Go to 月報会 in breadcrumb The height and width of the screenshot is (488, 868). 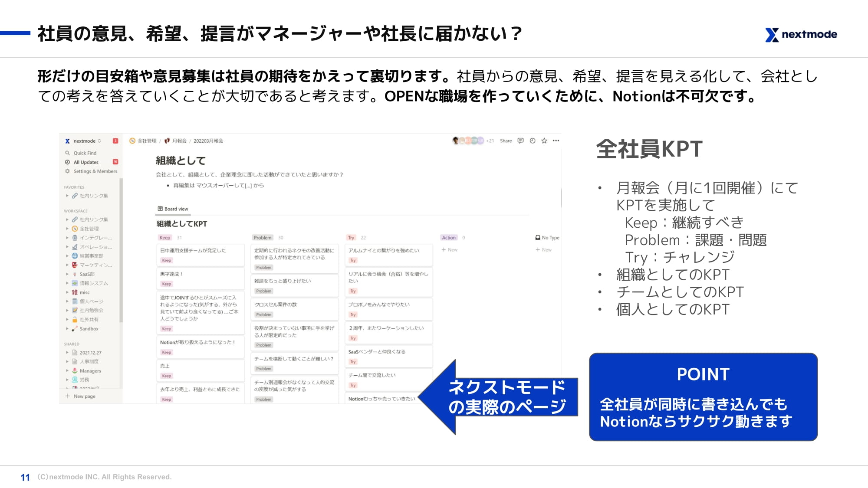pyautogui.click(x=179, y=141)
